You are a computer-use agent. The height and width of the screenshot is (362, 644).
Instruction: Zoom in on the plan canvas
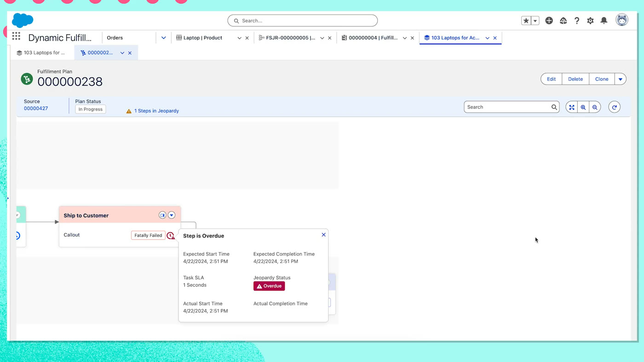coord(583,107)
